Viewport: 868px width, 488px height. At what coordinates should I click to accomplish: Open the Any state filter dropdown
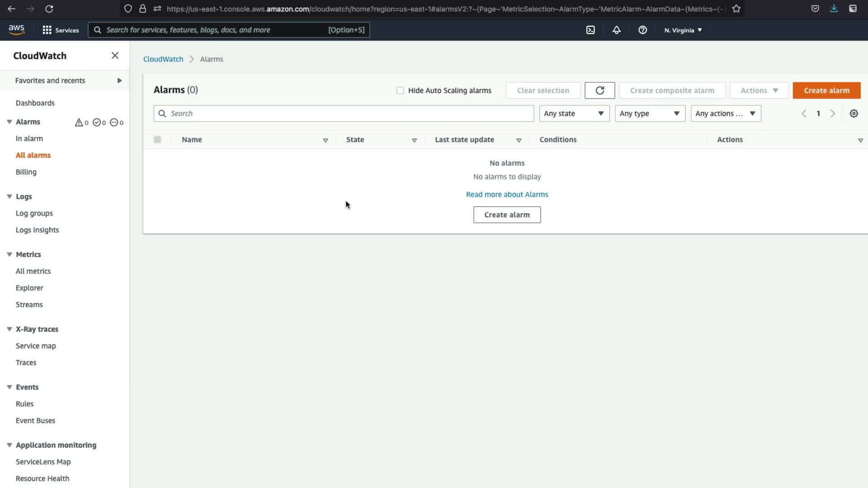574,113
